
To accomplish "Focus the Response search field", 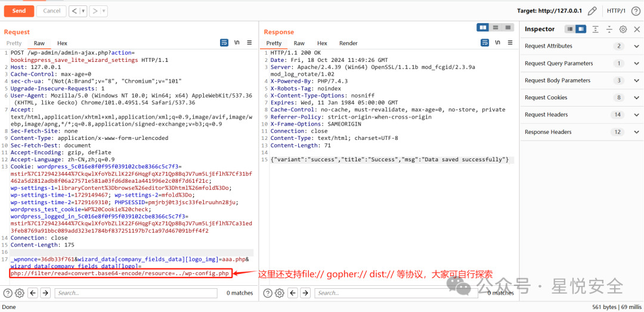I will coord(396,293).
